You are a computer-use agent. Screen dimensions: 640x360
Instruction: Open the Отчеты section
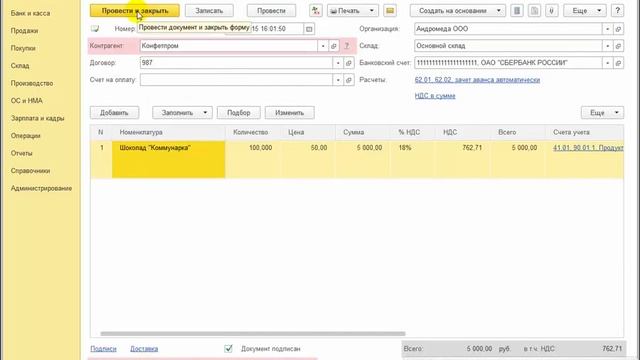click(x=21, y=153)
